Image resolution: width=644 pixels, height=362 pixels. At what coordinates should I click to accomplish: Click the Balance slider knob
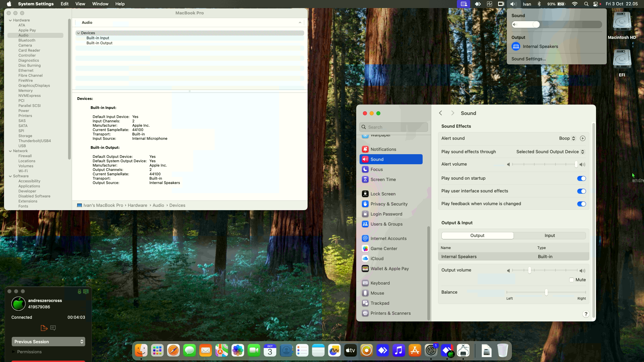(x=546, y=292)
